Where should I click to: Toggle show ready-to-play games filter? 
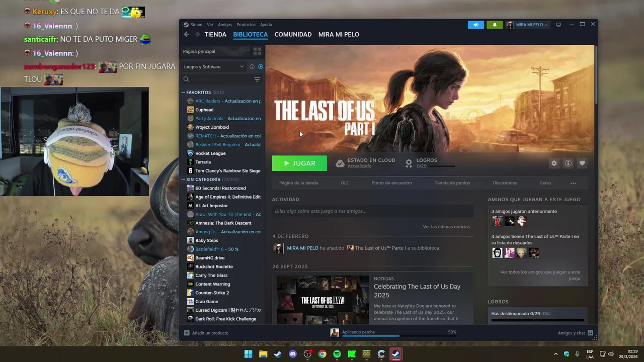click(261, 66)
